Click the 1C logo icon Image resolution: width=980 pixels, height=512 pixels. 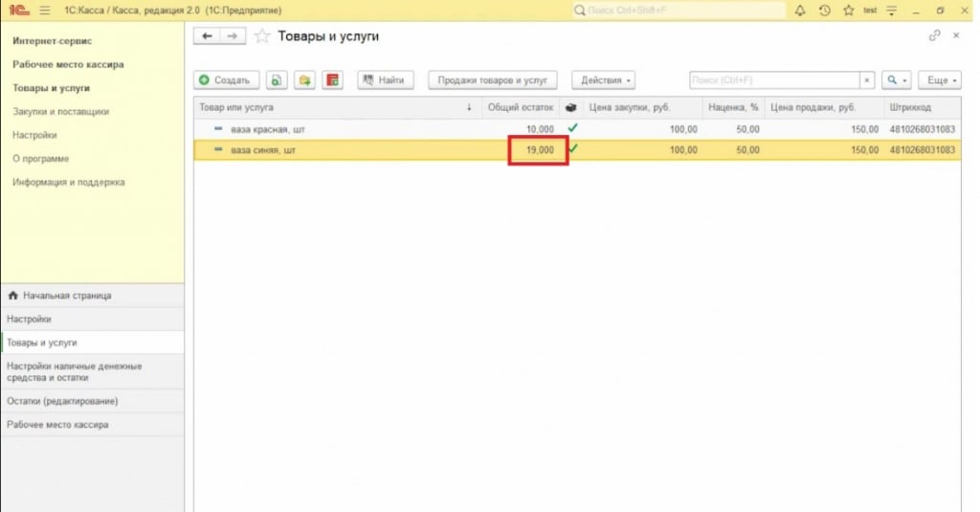(x=19, y=10)
